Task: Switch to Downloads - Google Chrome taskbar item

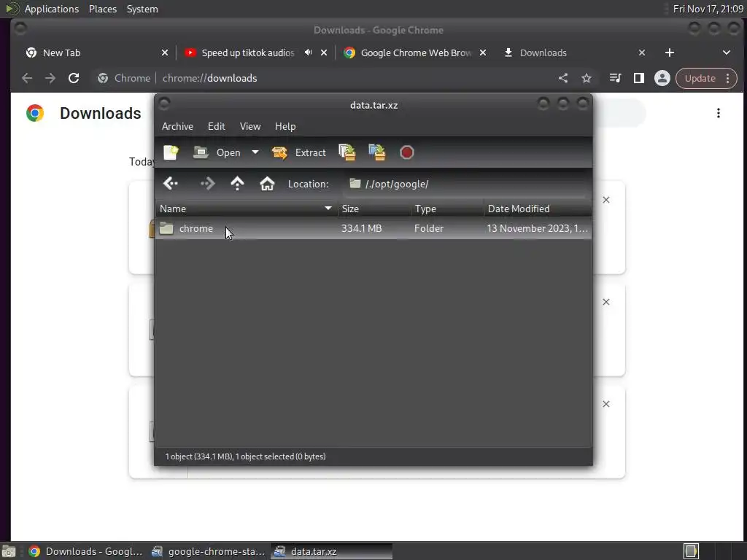Action: tap(86, 551)
